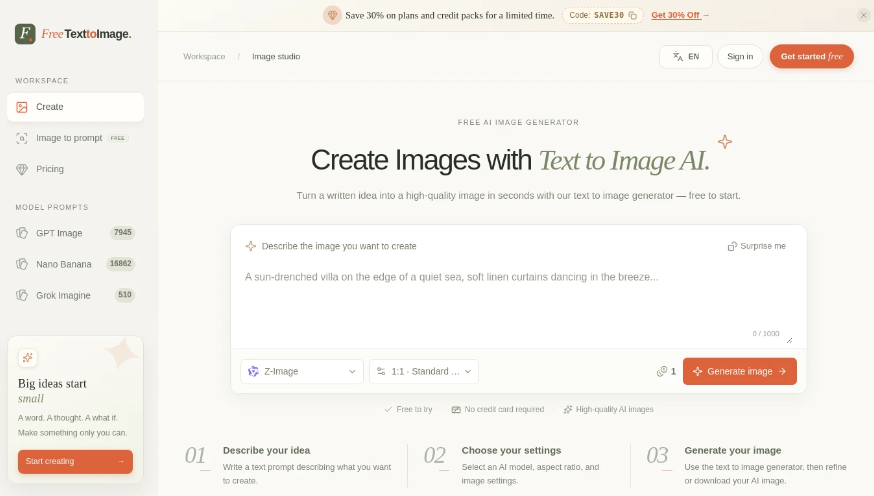The image size is (874, 496).
Task: Click the Grok Imagine prompts icon
Action: (x=22, y=295)
